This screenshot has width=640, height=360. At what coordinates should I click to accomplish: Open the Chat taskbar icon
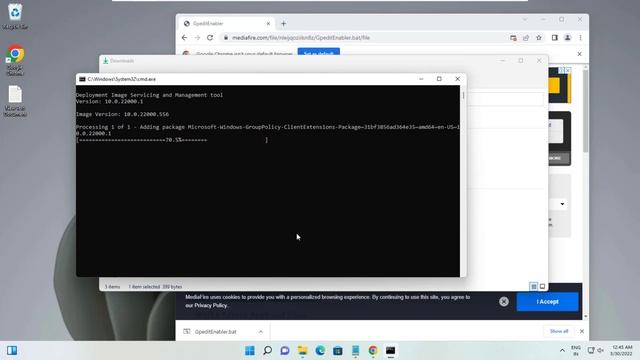tap(285, 350)
